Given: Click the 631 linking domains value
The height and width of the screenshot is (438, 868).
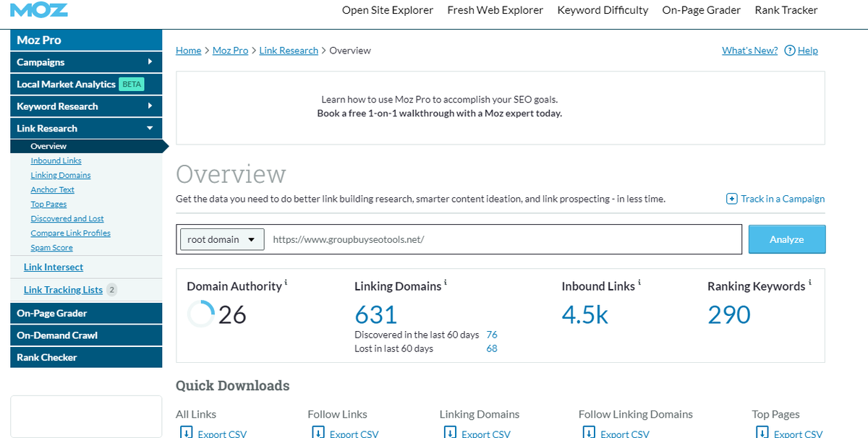Looking at the screenshot, I should [x=376, y=314].
